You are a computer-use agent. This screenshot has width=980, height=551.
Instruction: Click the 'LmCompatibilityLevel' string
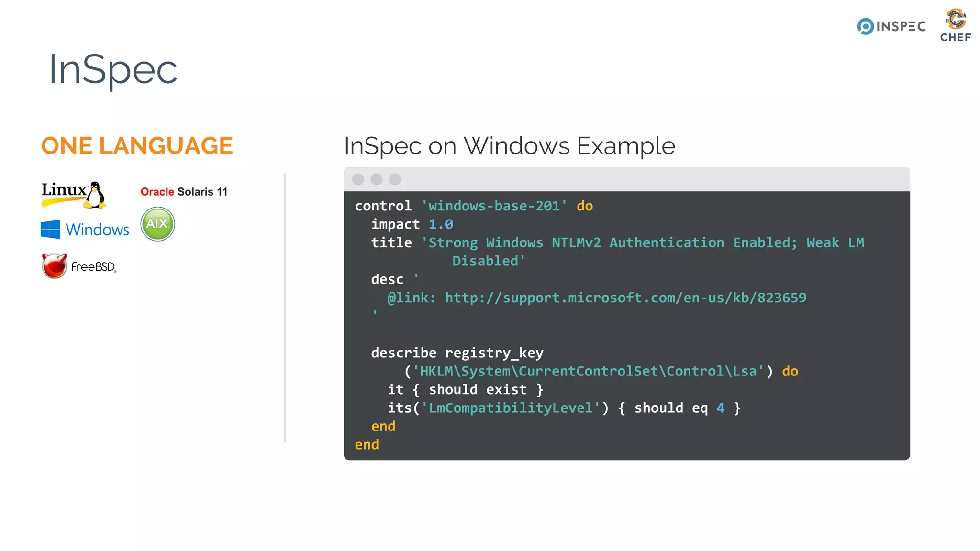[511, 408]
